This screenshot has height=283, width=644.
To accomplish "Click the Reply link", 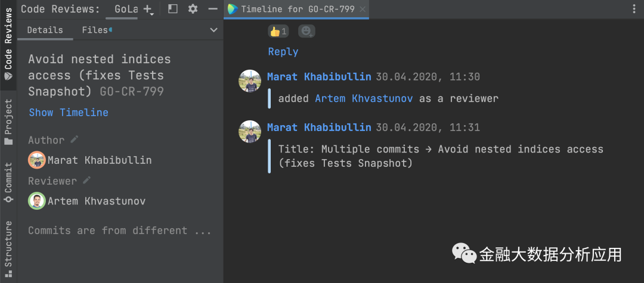I will click(283, 52).
